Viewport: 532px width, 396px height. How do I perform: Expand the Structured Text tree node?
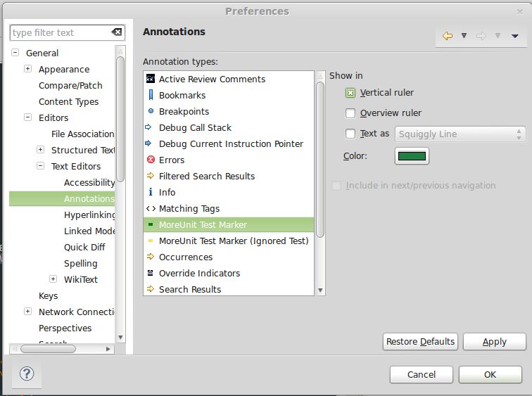40,150
